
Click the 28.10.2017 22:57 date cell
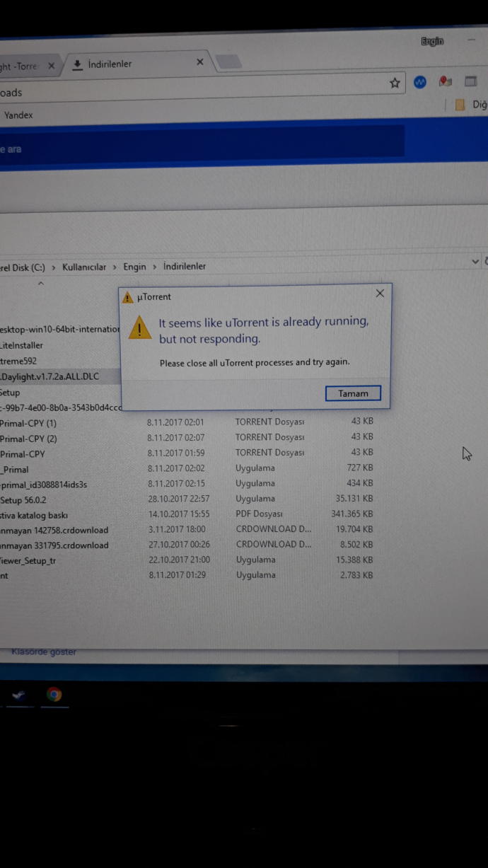179,499
